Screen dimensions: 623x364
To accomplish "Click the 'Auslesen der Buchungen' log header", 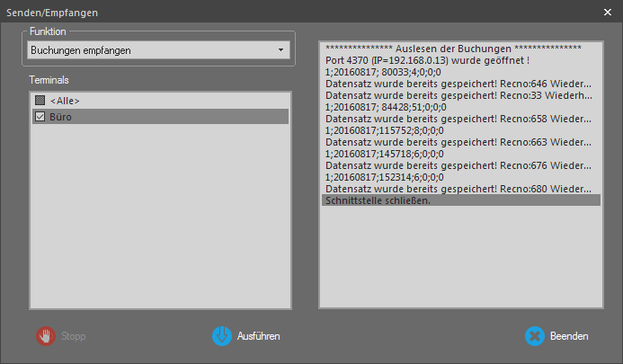I will [453, 48].
